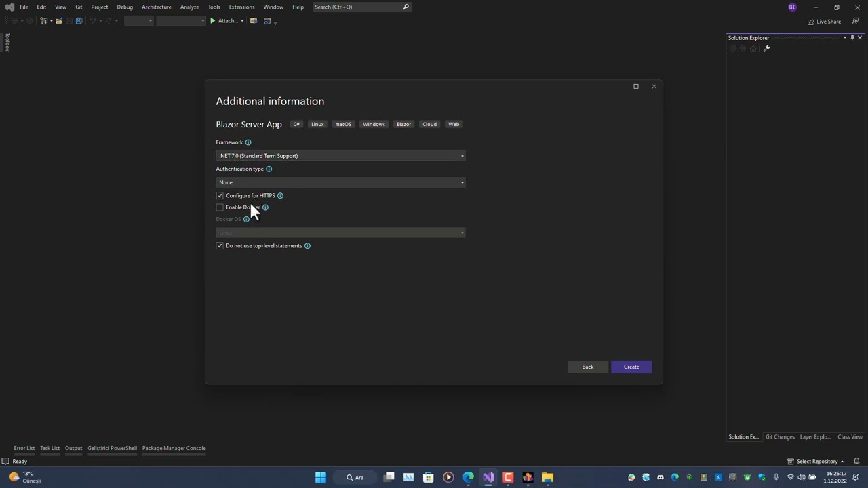Image resolution: width=868 pixels, height=488 pixels.
Task: Open the Git menu
Action: click(79, 7)
